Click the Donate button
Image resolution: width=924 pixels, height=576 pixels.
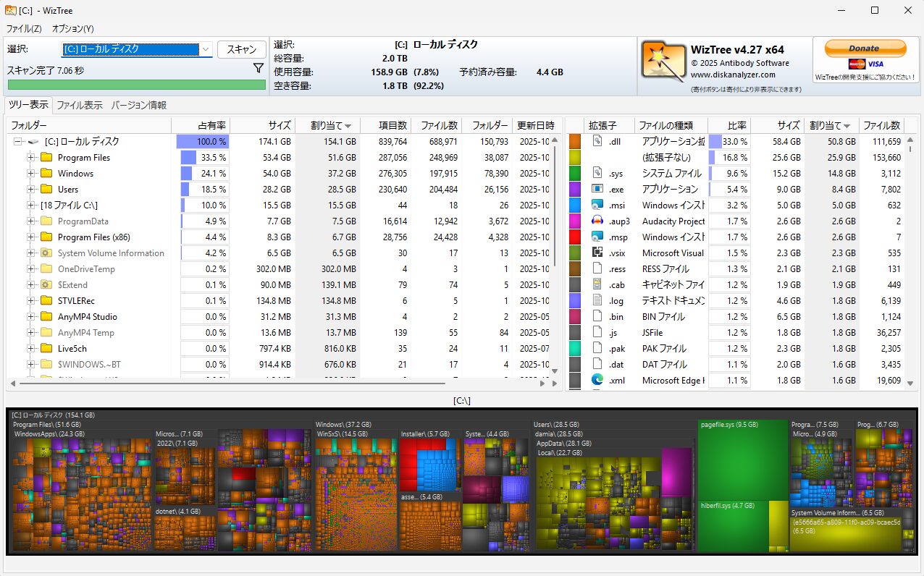point(865,48)
